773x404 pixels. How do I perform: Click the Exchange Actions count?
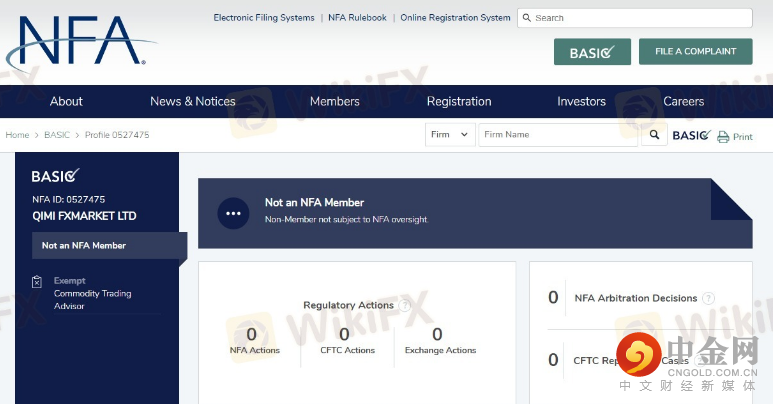click(437, 334)
